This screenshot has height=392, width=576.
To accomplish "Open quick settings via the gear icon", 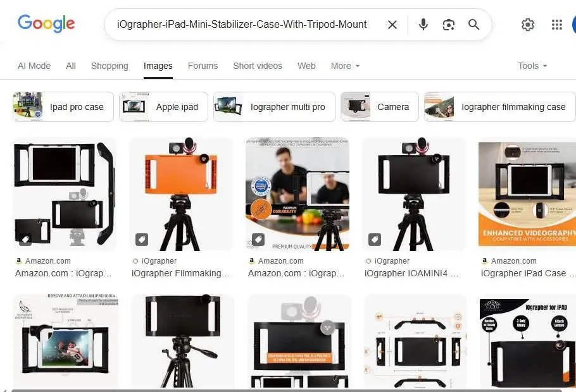I will click(x=528, y=25).
